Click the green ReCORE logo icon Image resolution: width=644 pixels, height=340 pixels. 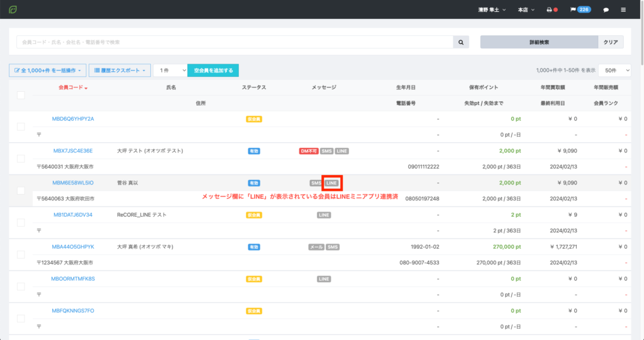[13, 9]
